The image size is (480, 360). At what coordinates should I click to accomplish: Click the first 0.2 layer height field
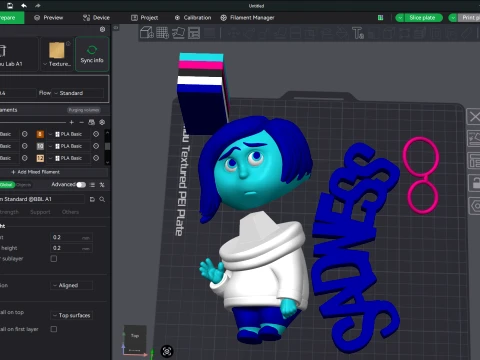click(x=71, y=237)
